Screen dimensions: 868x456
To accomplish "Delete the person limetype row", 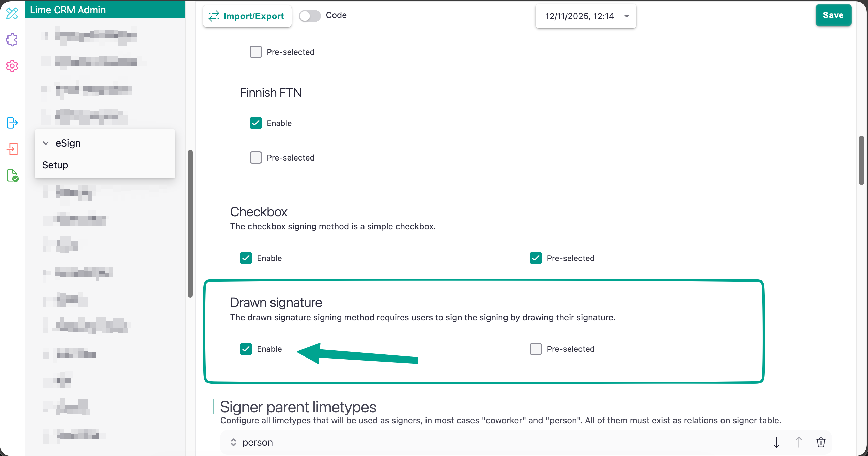I will (x=821, y=442).
